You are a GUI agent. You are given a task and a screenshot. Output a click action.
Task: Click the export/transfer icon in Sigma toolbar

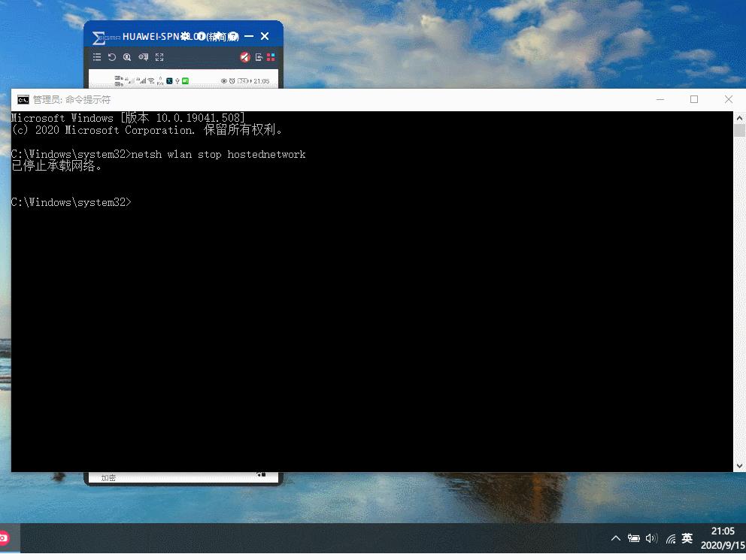(259, 57)
